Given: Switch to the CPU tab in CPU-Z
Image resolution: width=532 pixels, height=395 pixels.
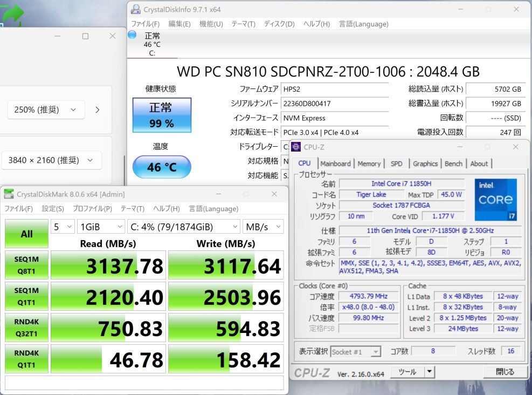Looking at the screenshot, I should 305,163.
